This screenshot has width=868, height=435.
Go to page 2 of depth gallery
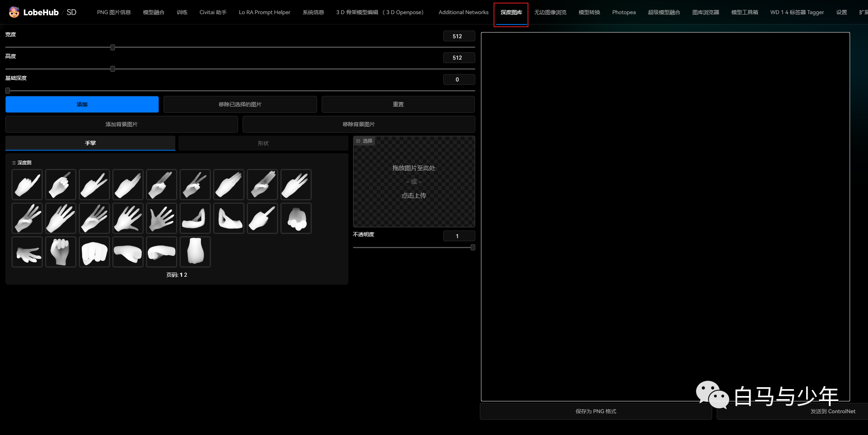coord(186,275)
